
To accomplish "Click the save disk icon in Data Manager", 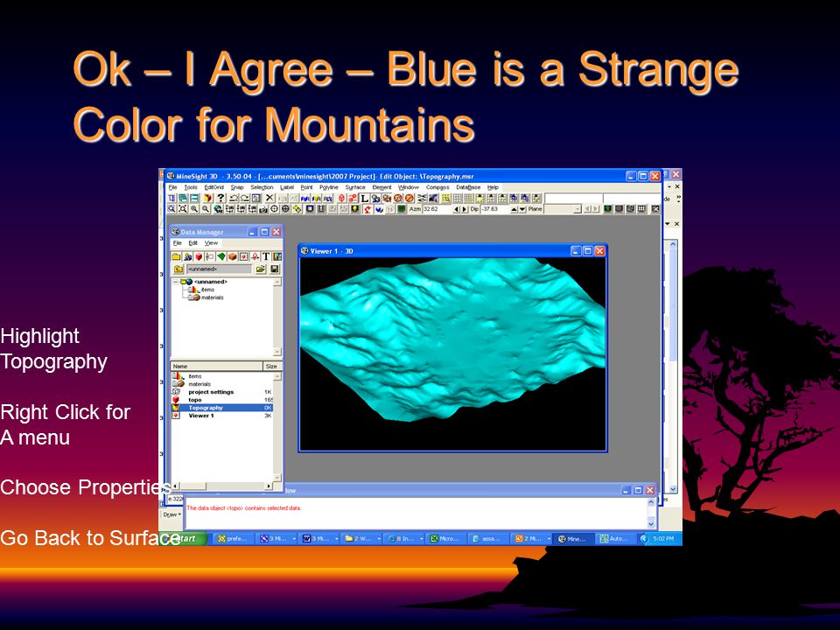I will point(274,269).
